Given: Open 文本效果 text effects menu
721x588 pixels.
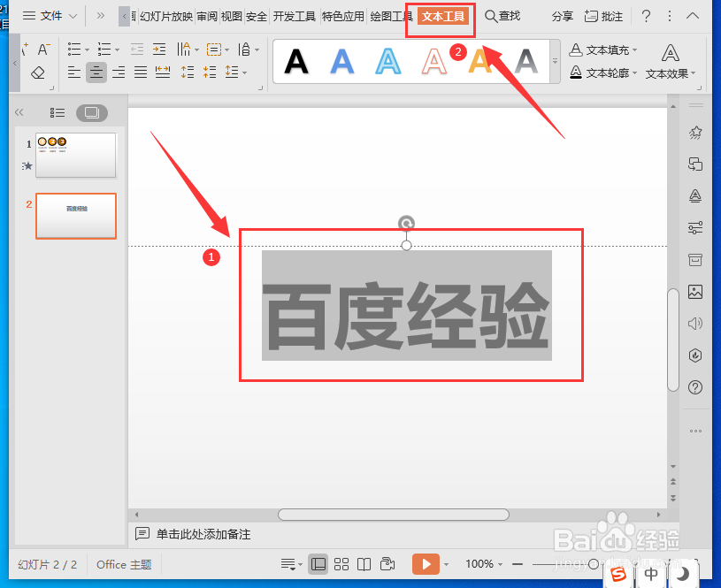Looking at the screenshot, I should point(671,62).
